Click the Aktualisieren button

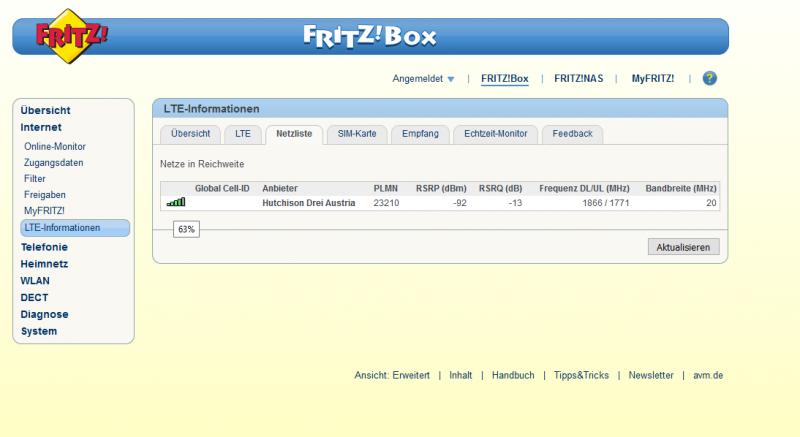tap(683, 247)
